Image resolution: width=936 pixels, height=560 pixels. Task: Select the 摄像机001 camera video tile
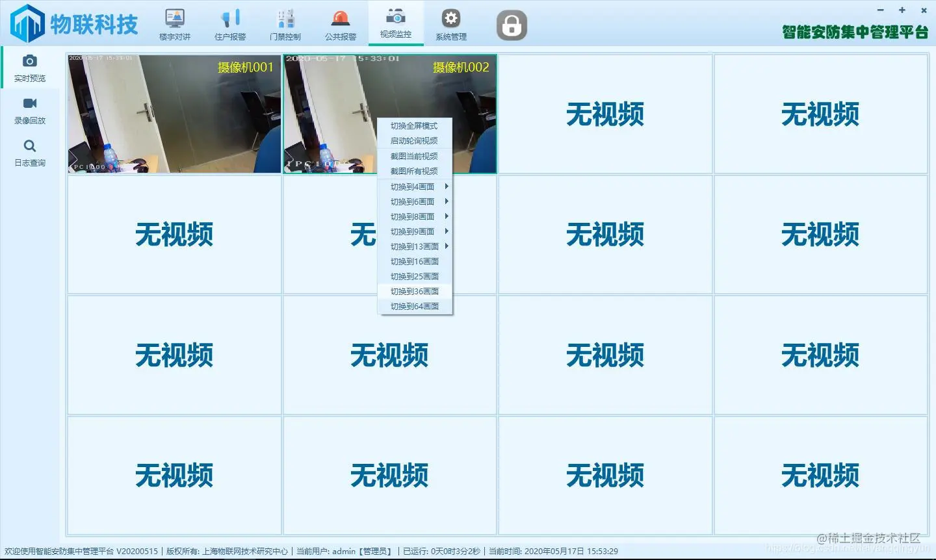[x=174, y=114]
